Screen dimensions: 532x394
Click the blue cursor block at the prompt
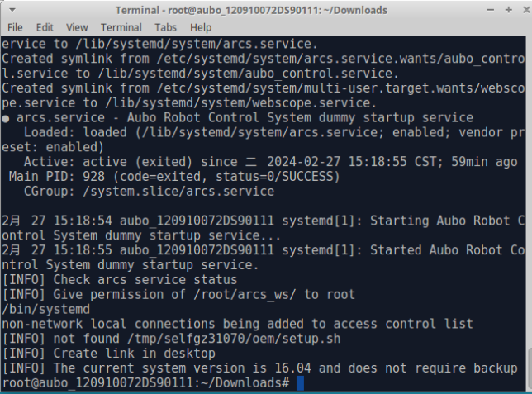click(x=300, y=383)
